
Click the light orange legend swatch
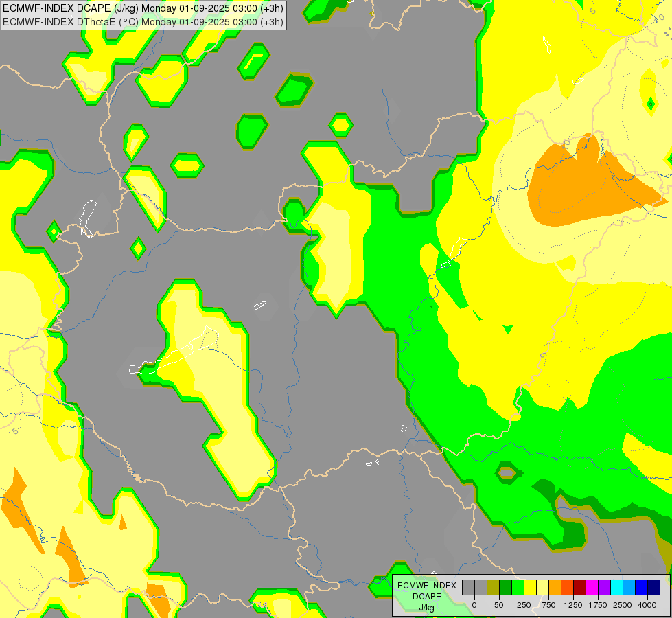coord(555,587)
